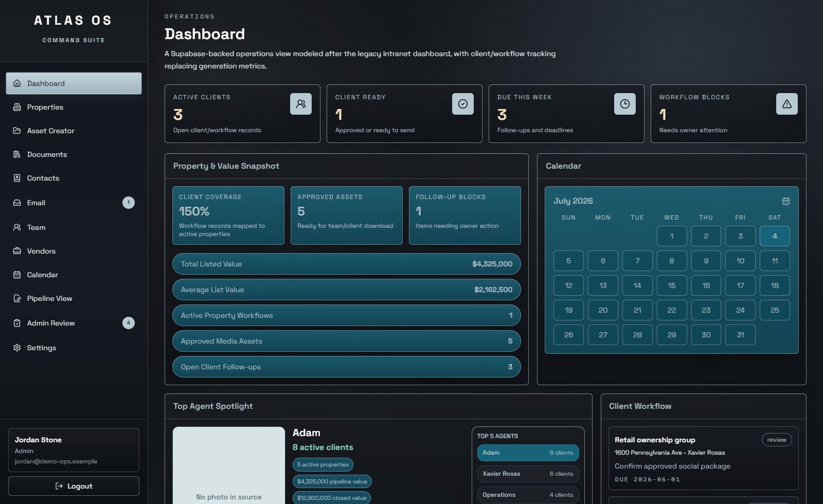This screenshot has height=504, width=823.
Task: Click the Open Client Follow-ups row
Action: pos(346,367)
